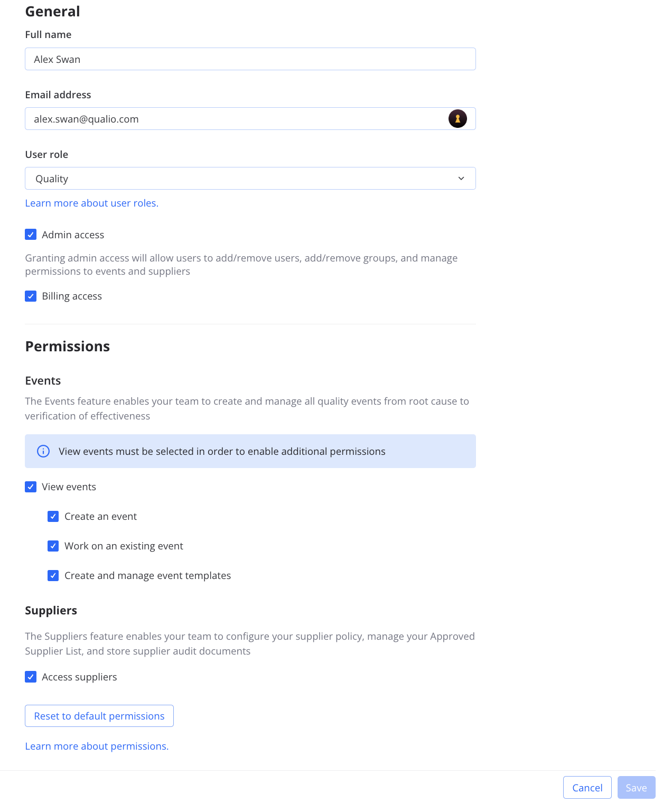This screenshot has height=803, width=672.
Task: Open Learn more about user roles link
Action: pos(92,203)
